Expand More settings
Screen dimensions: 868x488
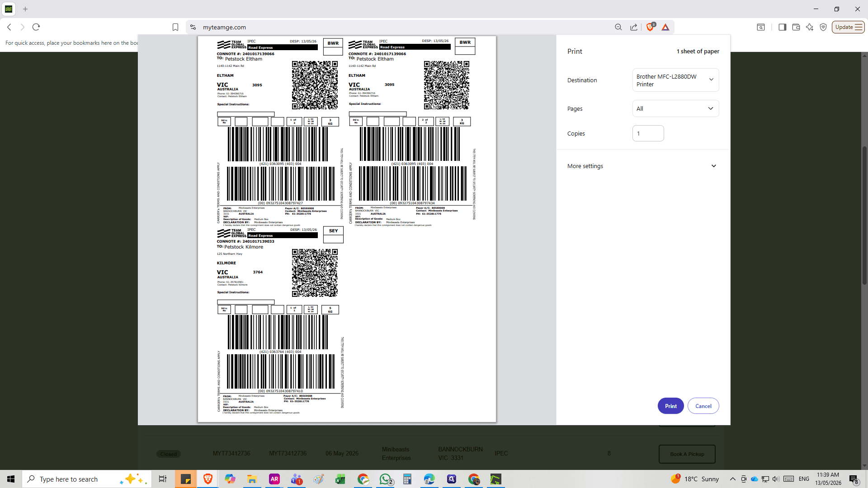pyautogui.click(x=643, y=166)
